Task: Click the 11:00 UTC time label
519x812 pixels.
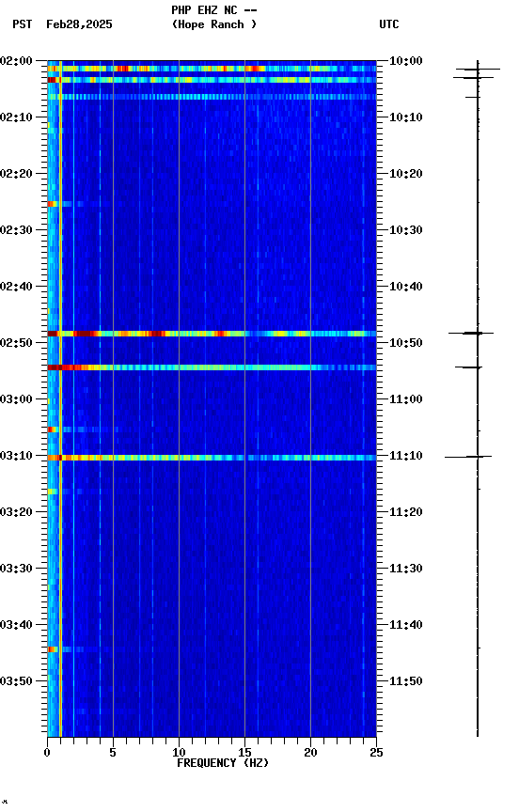Action: coord(405,399)
